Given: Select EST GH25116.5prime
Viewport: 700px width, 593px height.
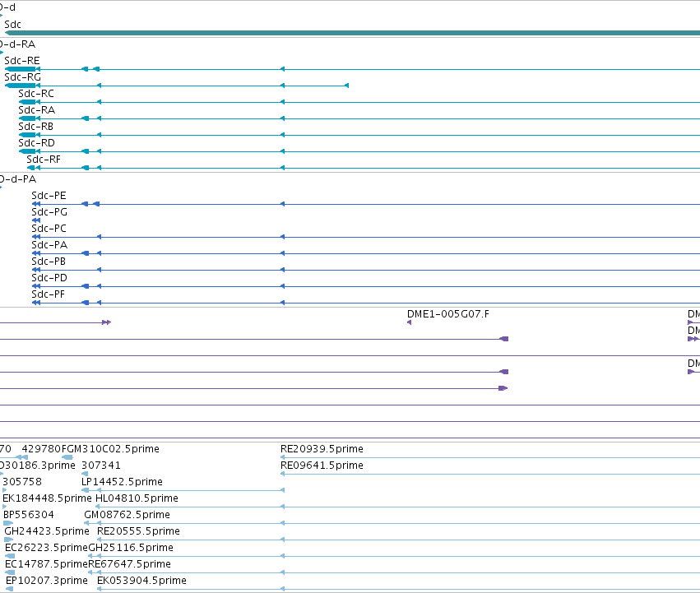Looking at the screenshot, I should point(131,548).
